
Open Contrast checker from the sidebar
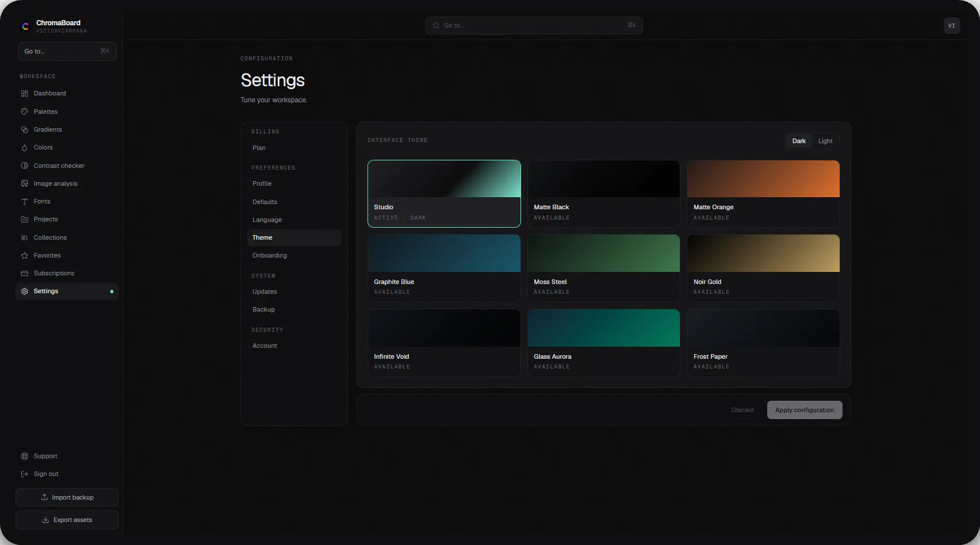pyautogui.click(x=67, y=166)
